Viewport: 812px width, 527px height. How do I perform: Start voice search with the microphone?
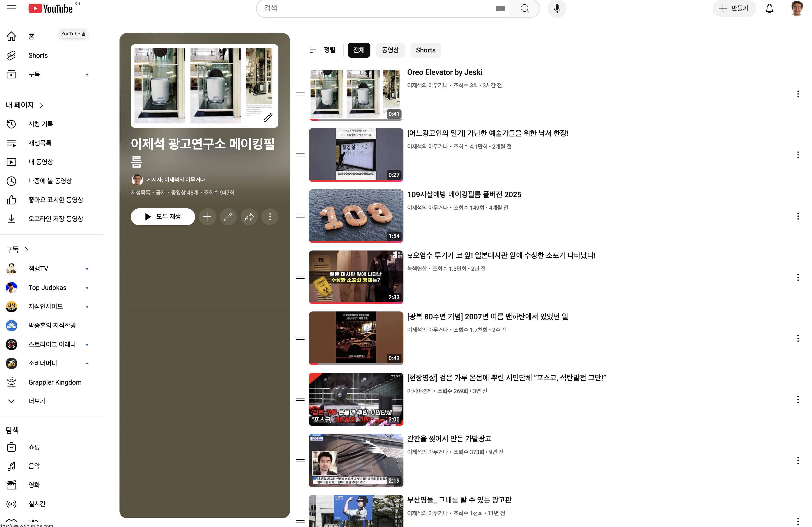click(557, 9)
